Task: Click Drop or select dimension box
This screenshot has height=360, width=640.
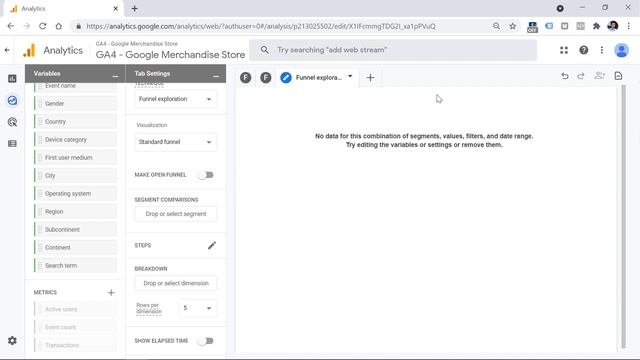Action: pos(176,283)
